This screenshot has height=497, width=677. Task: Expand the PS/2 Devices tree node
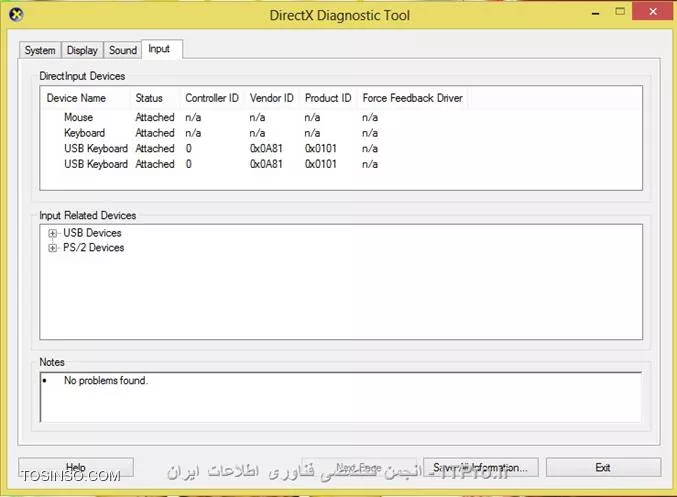coord(53,248)
